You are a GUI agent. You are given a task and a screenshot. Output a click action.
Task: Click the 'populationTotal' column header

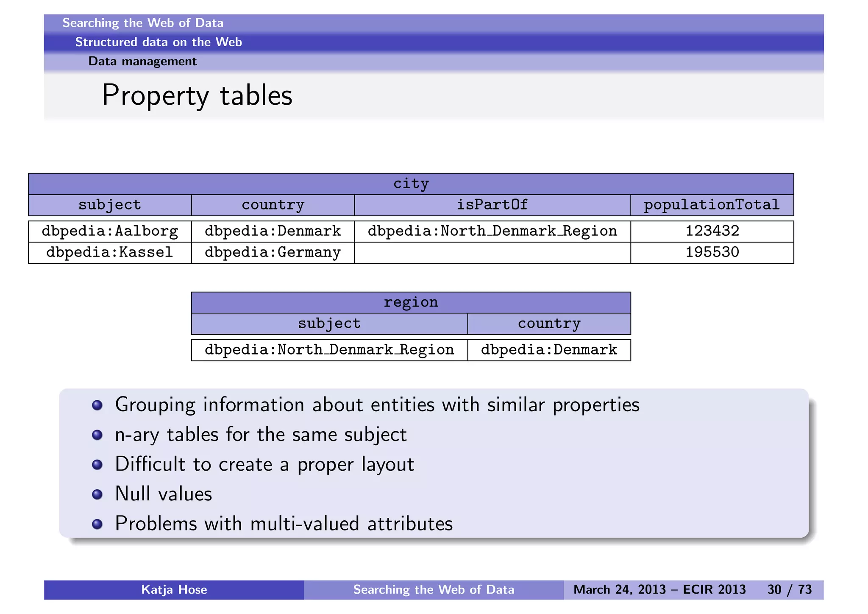[712, 205]
